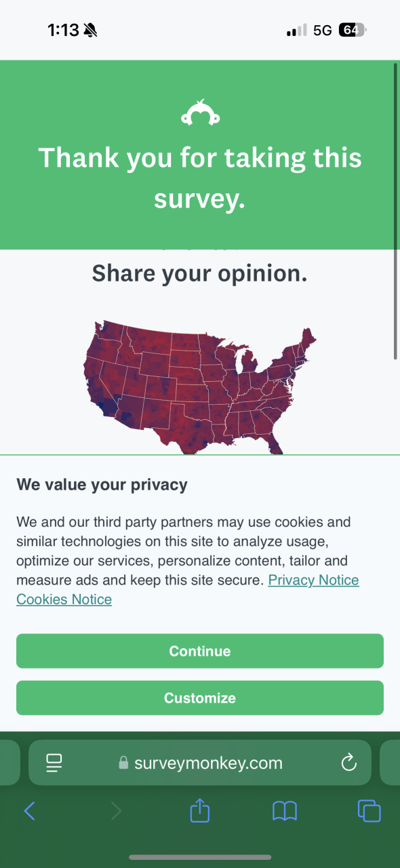The height and width of the screenshot is (868, 400).
Task: Open the Safari share sheet icon
Action: click(x=200, y=810)
